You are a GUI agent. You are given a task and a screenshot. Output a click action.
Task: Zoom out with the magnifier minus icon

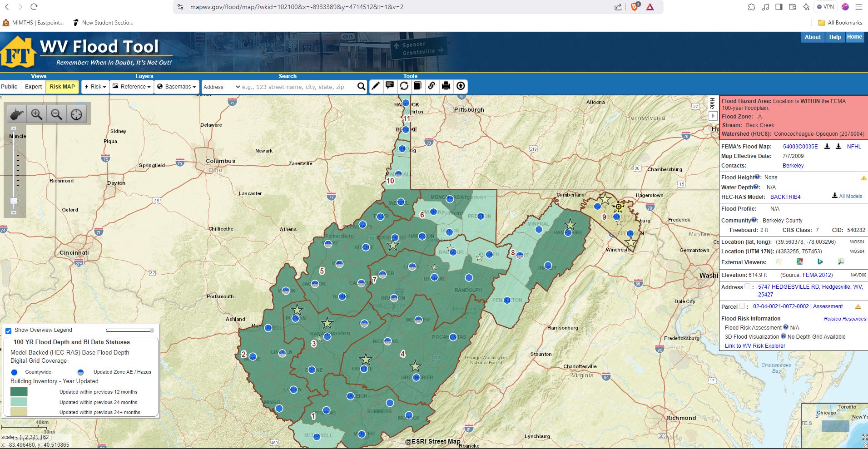click(56, 114)
